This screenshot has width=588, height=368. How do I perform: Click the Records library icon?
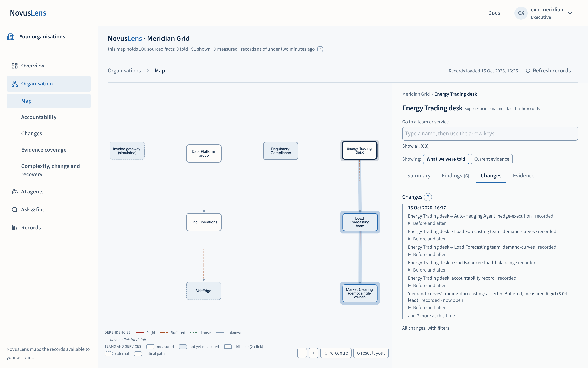[x=14, y=228]
